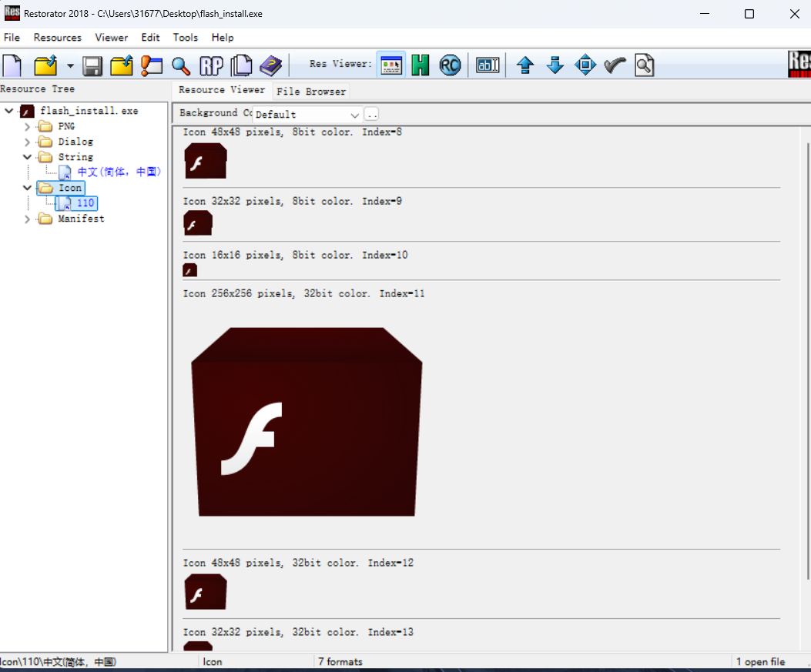Click the exclamation mark toolbar icon
The image size is (811, 672).
coord(152,65)
